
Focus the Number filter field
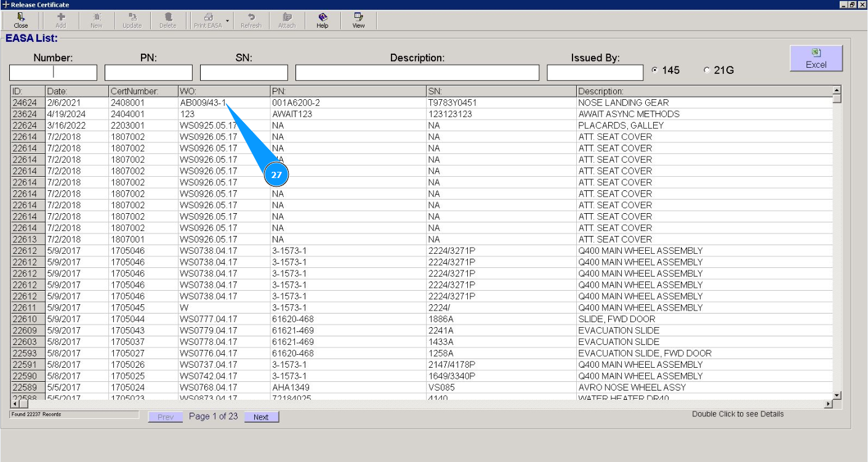(53, 73)
